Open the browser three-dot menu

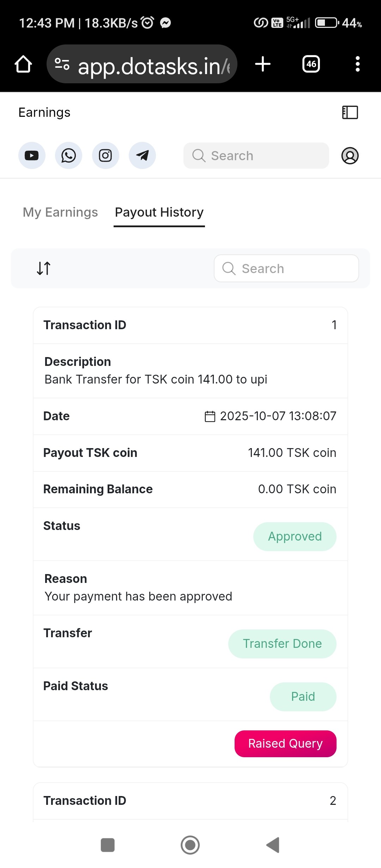click(x=358, y=64)
